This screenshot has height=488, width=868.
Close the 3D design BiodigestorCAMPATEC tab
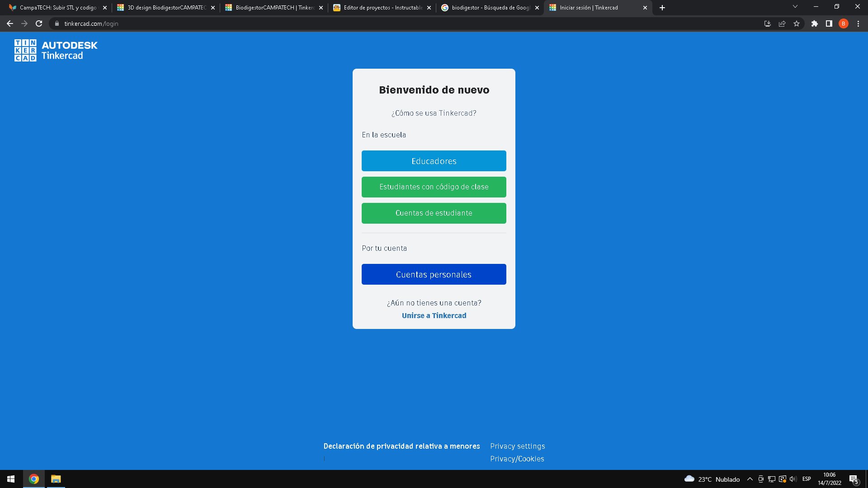213,8
